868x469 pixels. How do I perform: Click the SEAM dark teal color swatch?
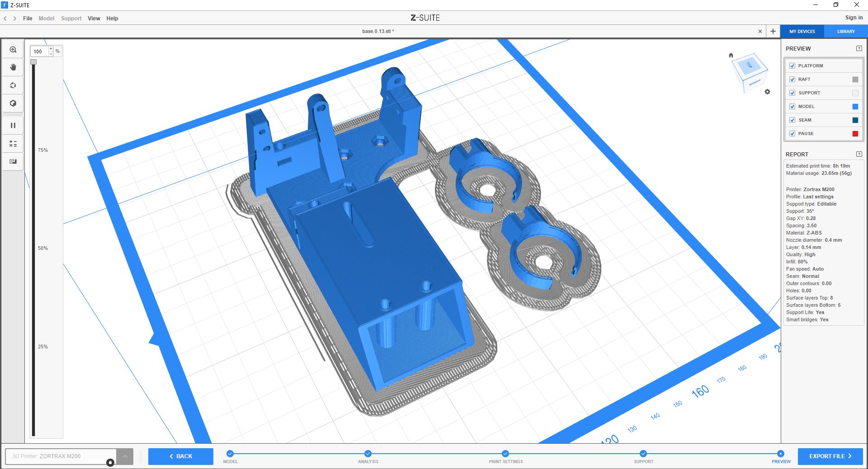pyautogui.click(x=855, y=120)
